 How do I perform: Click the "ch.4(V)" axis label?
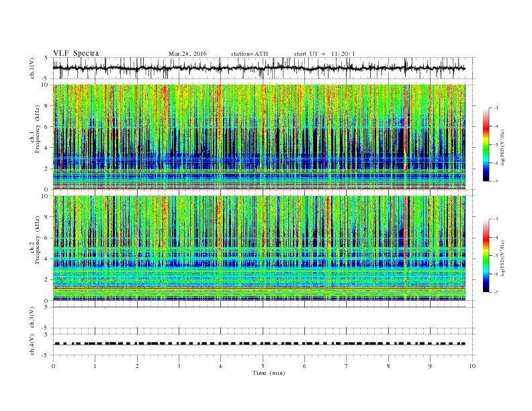pos(32,345)
